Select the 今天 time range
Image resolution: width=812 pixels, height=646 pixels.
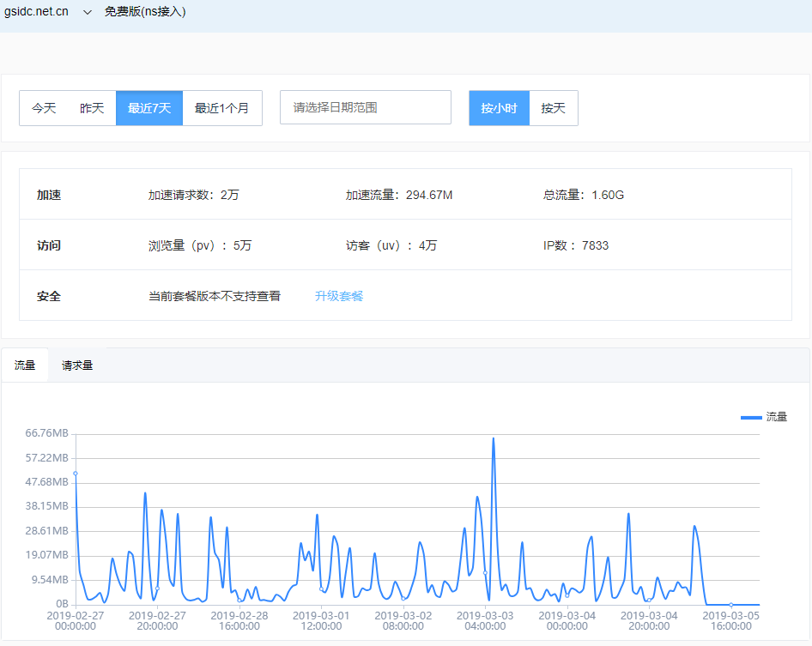(x=44, y=108)
